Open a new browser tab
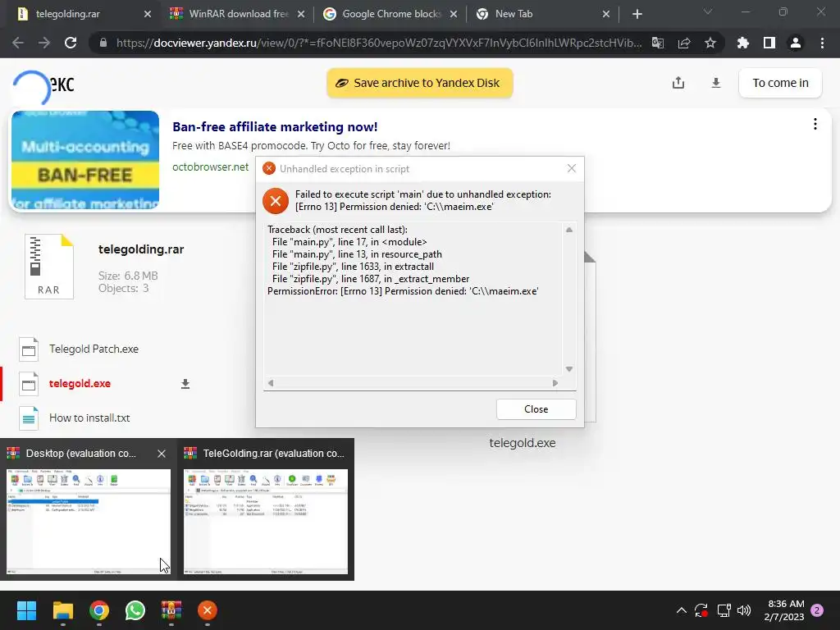840x630 pixels. point(637,14)
